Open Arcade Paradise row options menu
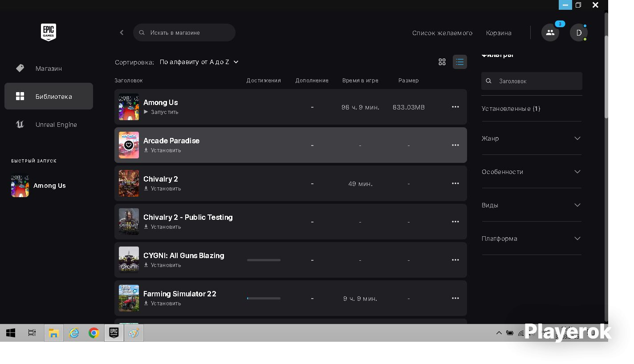The height and width of the screenshot is (364, 634). (x=455, y=145)
